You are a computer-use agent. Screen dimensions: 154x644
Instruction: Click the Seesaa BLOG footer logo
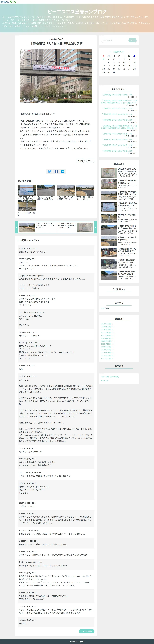(77, 641)
